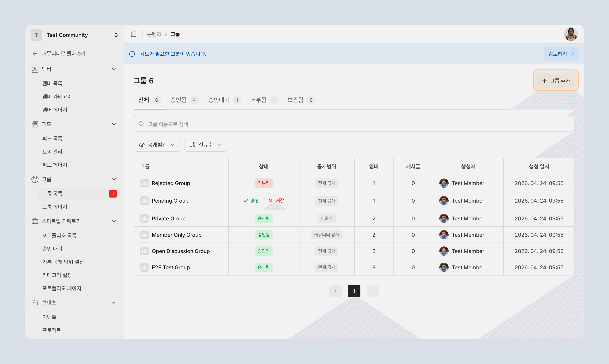The width and height of the screenshot is (609, 364).
Task: Collapse the 멤버 sidebar section
Action: coord(114,69)
